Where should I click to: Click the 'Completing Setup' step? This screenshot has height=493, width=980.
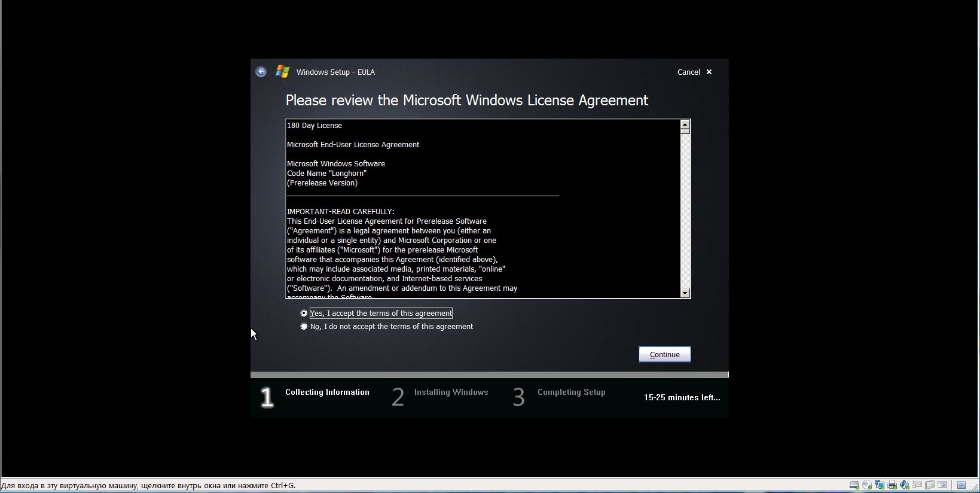click(x=571, y=392)
